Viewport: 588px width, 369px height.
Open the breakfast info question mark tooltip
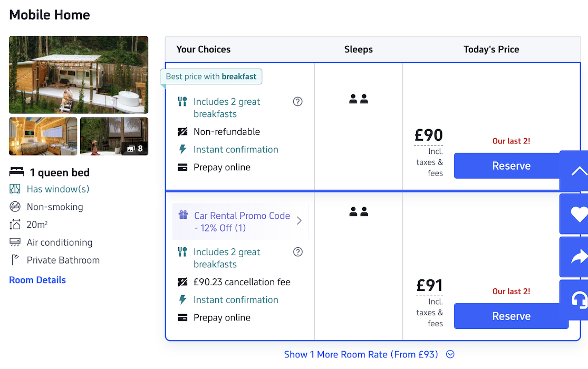pos(297,101)
